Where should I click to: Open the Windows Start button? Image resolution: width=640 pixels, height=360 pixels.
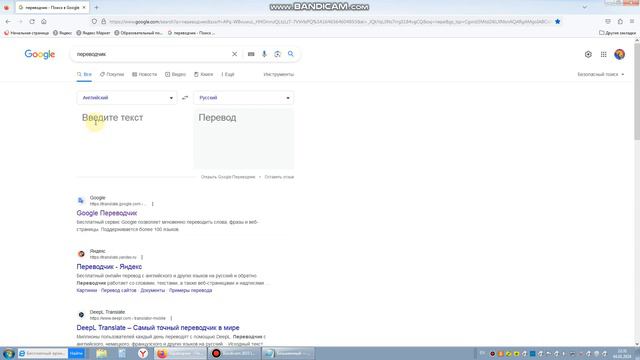click(x=8, y=353)
